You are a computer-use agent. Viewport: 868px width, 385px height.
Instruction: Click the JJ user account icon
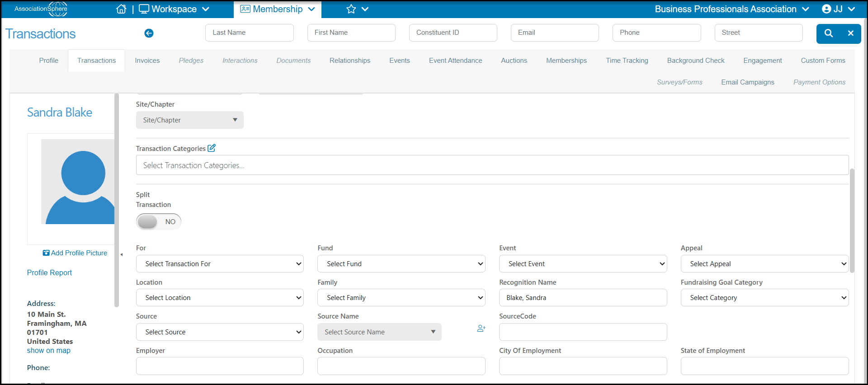click(826, 9)
